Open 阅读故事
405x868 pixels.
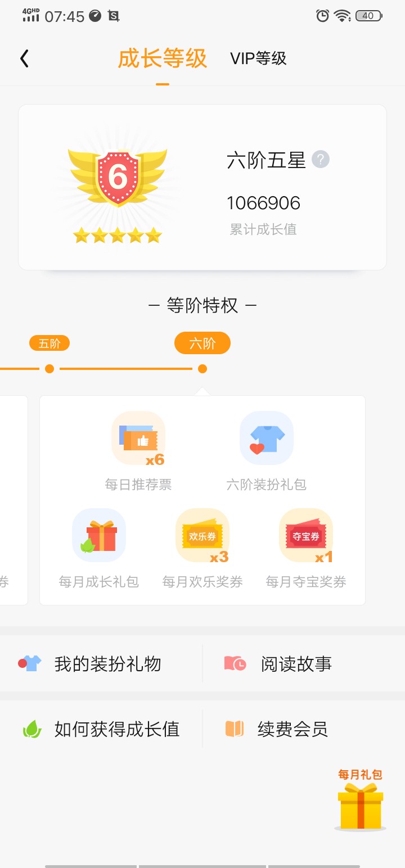coord(304,664)
